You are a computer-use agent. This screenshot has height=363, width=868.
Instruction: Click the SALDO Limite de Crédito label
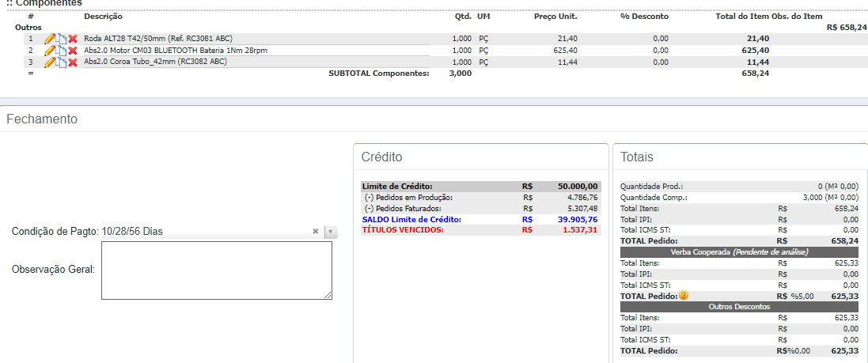point(411,220)
